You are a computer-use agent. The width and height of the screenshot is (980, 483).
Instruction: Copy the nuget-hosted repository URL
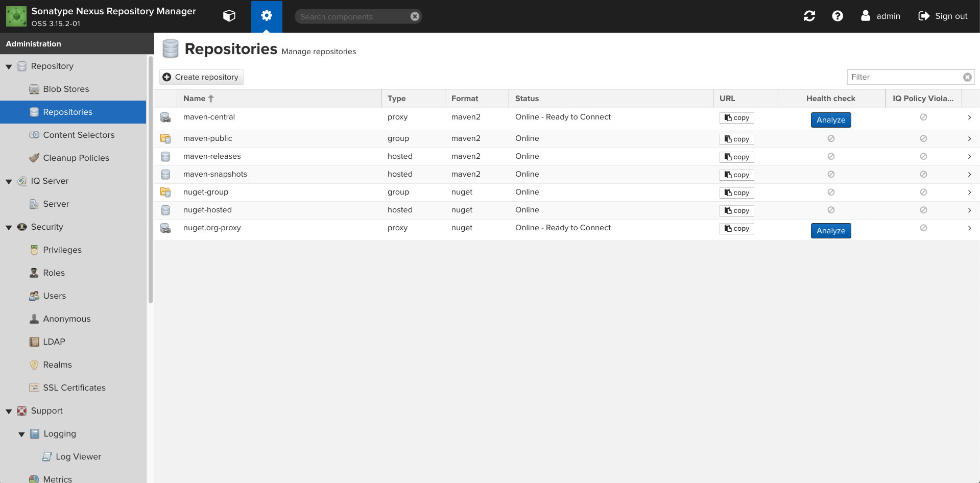pos(736,210)
